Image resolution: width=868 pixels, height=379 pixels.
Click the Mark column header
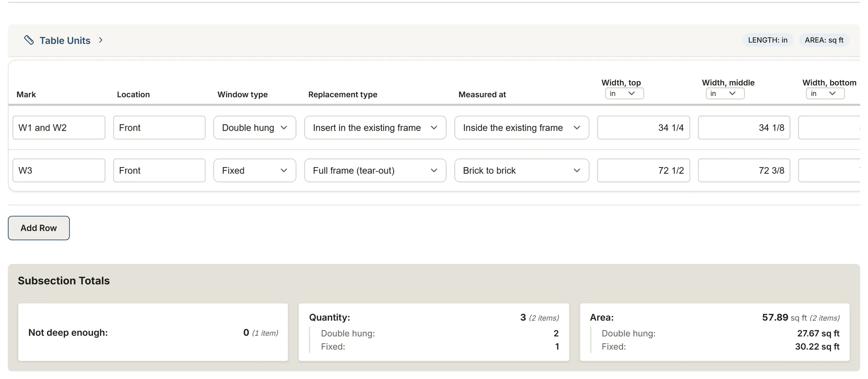coord(26,94)
